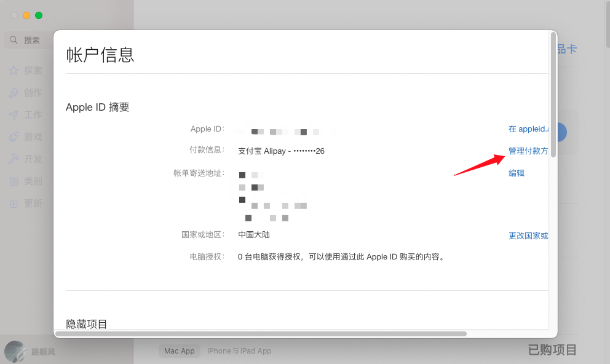Select the Develop (开发) hammer icon
Screen dimensions: 610x364
coord(14,159)
